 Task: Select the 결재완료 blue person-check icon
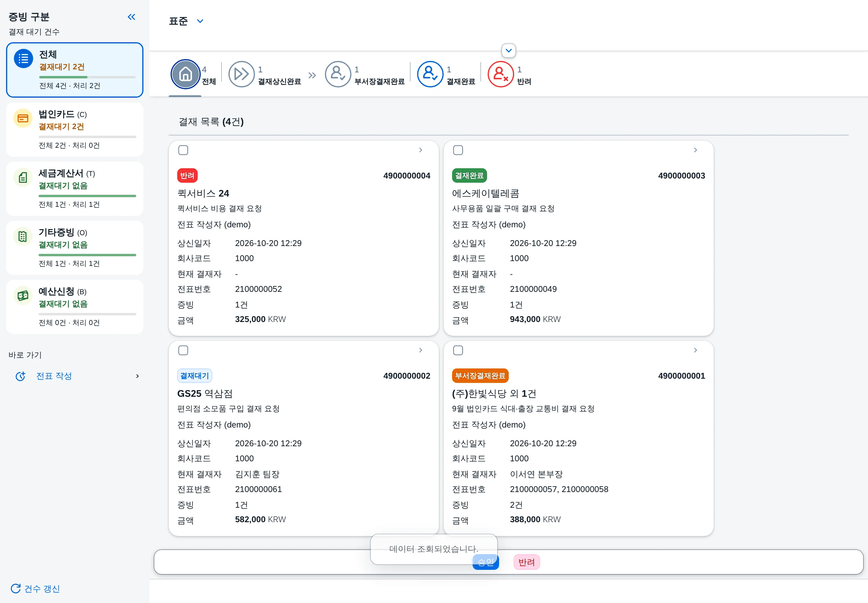[x=430, y=74]
